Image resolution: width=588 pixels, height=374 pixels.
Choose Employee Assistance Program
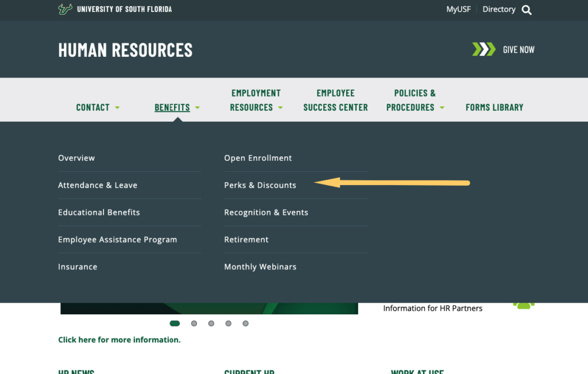coord(118,240)
